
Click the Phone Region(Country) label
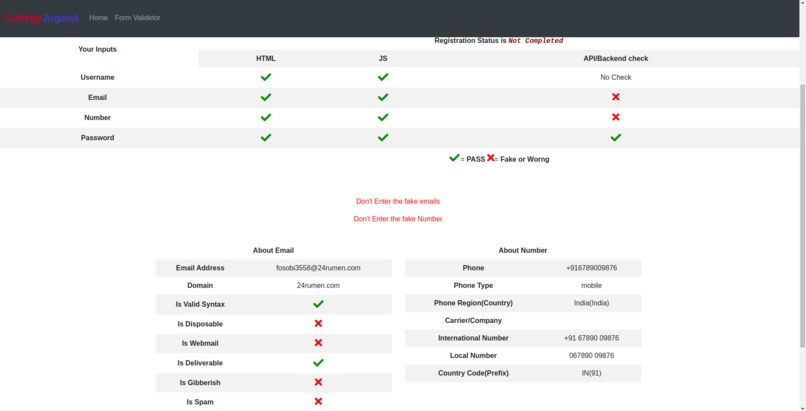(473, 303)
